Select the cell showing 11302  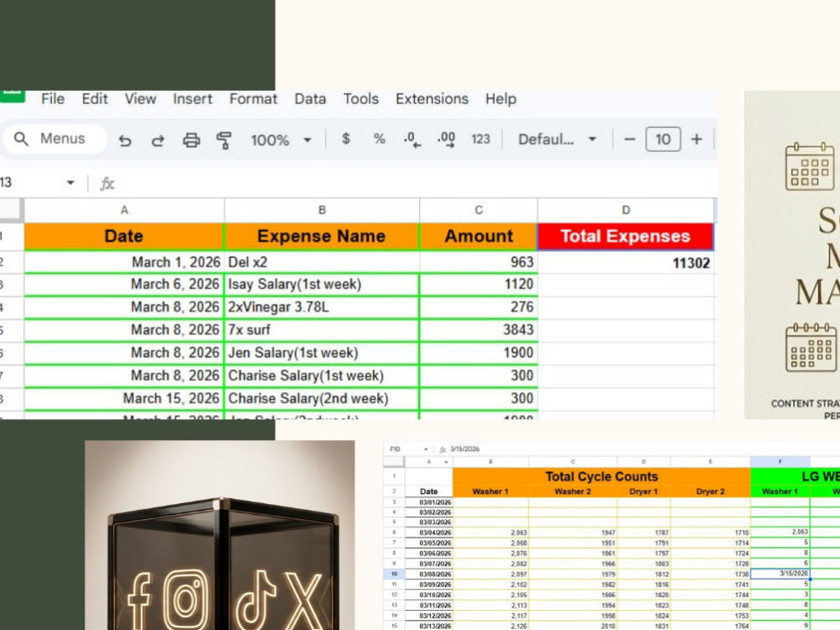626,262
